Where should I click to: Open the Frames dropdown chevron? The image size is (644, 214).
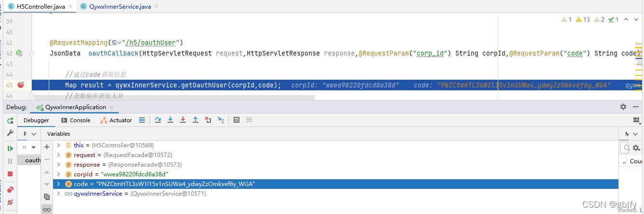pos(33,134)
